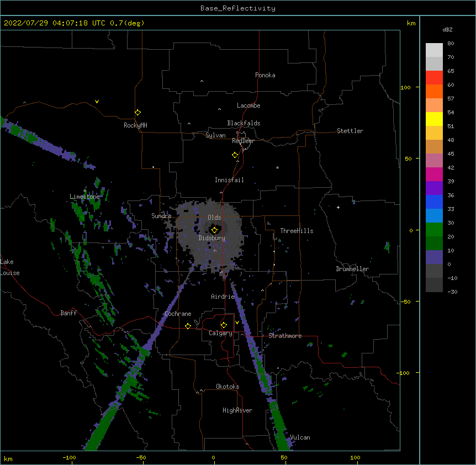Click the white plus marker north of Drumheller
This screenshot has height=465, width=476.
point(338,207)
